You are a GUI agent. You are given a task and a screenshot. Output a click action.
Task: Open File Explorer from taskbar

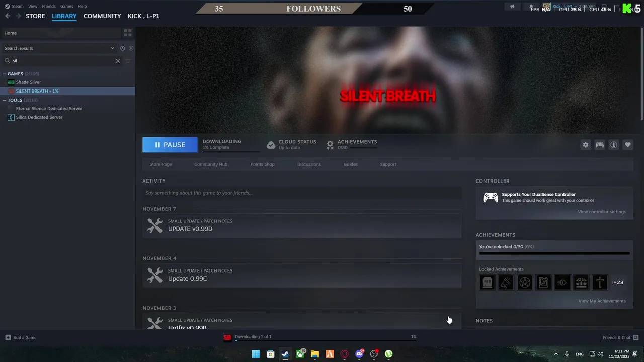[x=315, y=354]
